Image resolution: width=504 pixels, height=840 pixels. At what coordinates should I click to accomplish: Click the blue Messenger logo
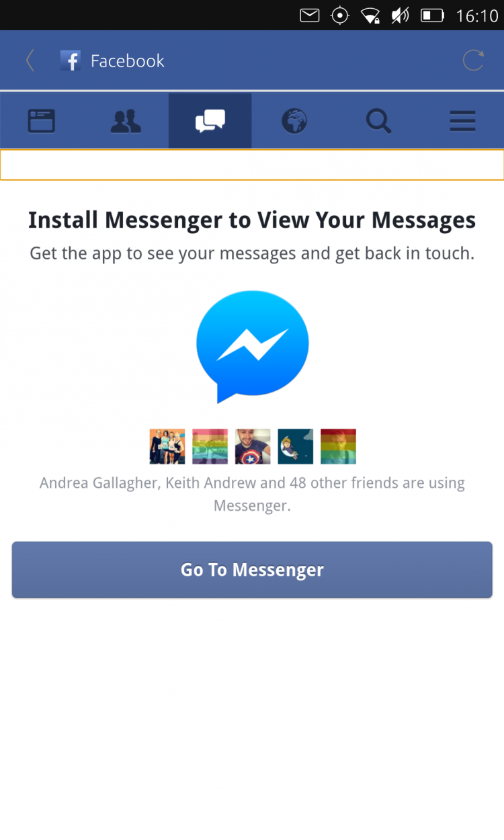(x=253, y=347)
